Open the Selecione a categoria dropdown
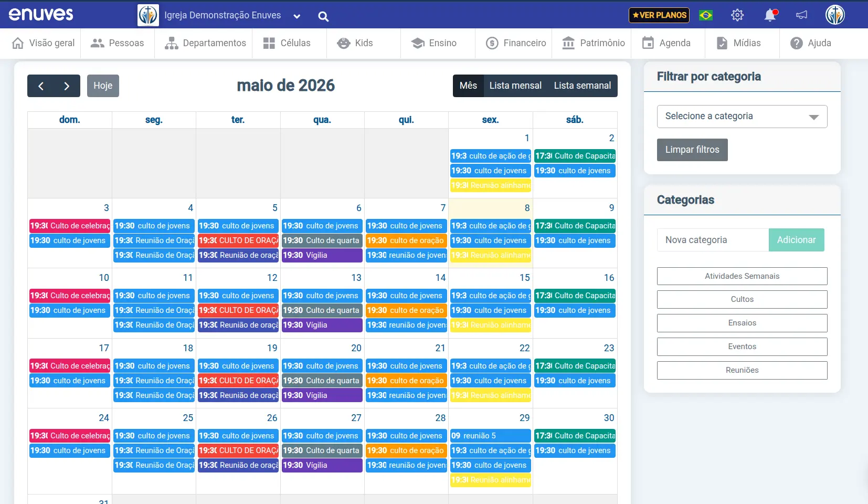The image size is (868, 504). (742, 117)
